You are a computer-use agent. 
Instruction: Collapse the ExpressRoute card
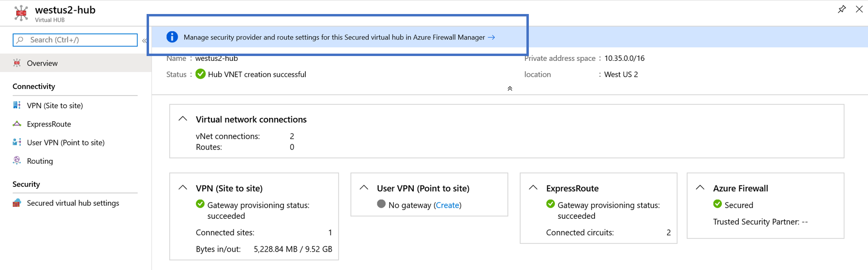click(x=533, y=188)
